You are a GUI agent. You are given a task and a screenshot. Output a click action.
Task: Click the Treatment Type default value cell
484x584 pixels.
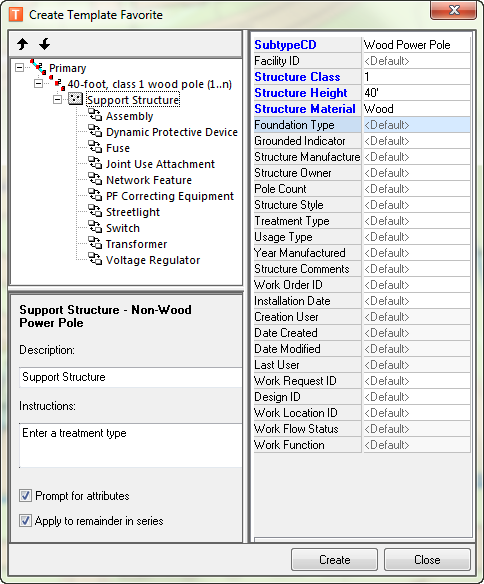coord(417,221)
